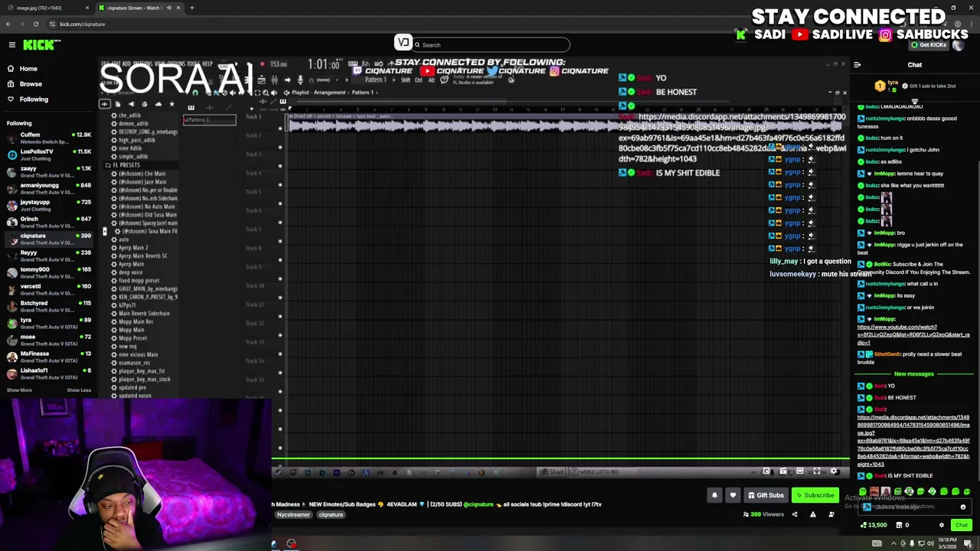Click Show More under Following list
This screenshot has width=980, height=551.
19,390
